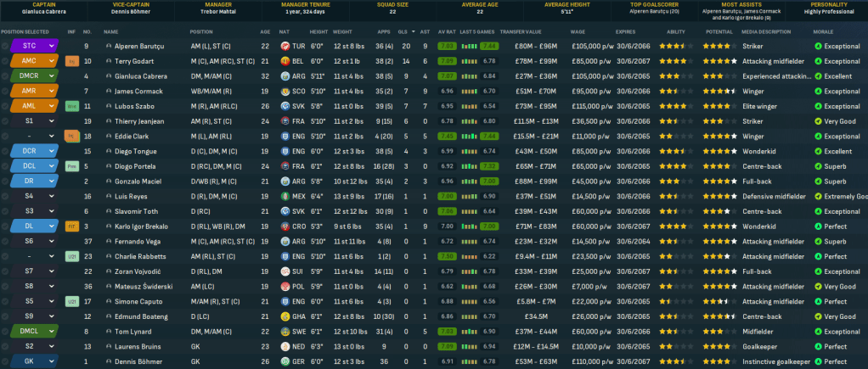Click the Prm status icon for Diogo Portela
The height and width of the screenshot is (369, 868).
point(72,165)
